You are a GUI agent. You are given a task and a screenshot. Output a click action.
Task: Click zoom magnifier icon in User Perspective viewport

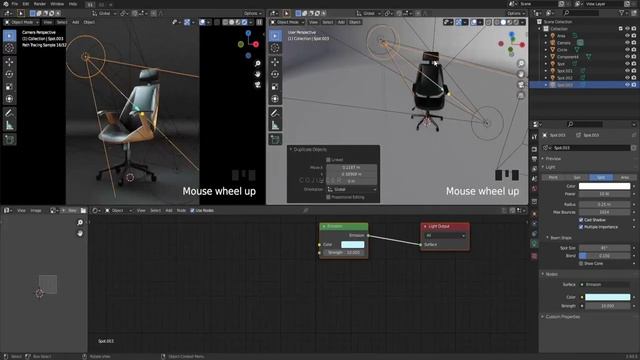(x=521, y=63)
